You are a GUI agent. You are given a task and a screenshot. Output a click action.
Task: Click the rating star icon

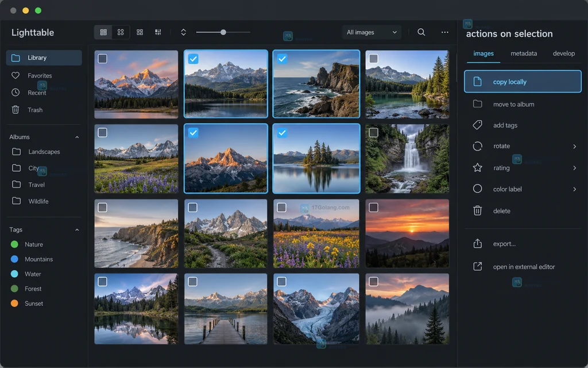[x=477, y=167]
